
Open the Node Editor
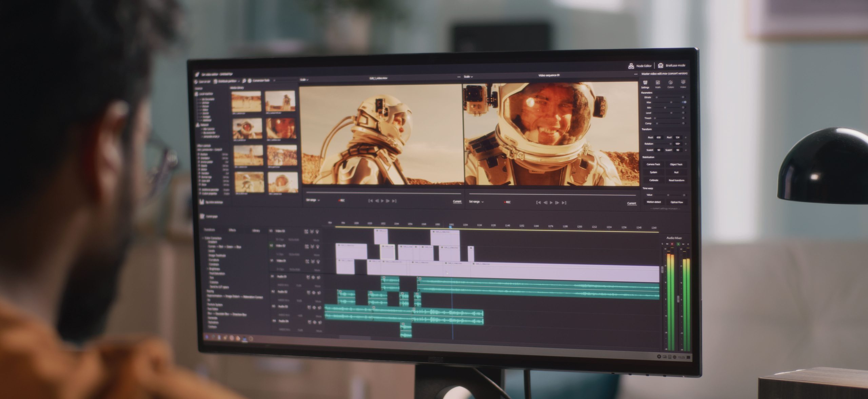click(x=640, y=66)
